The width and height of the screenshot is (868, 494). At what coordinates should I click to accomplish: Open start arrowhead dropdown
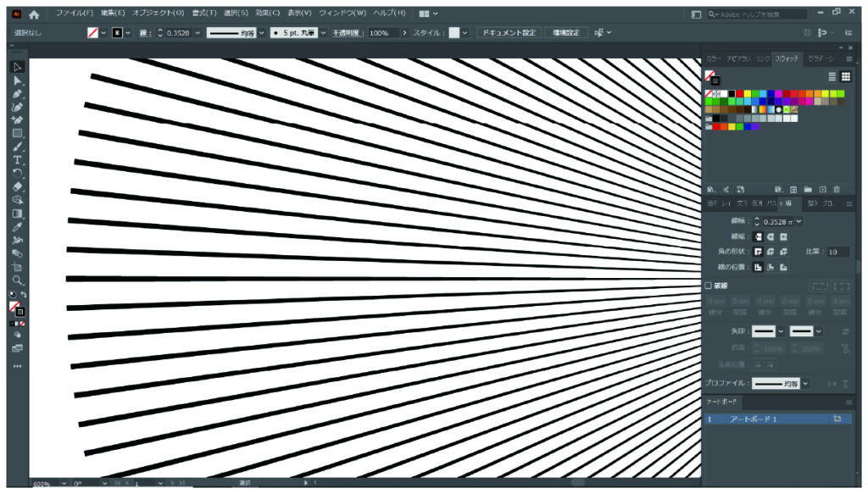pos(781,331)
